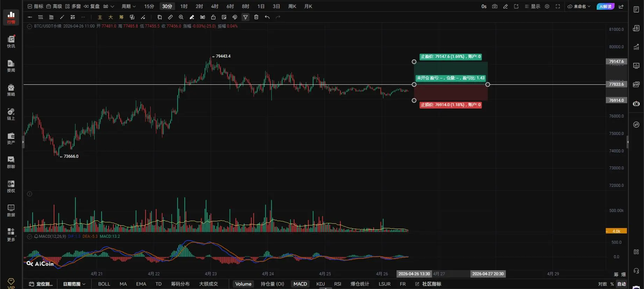Open the candlestick chart type dropdown

click(108, 6)
